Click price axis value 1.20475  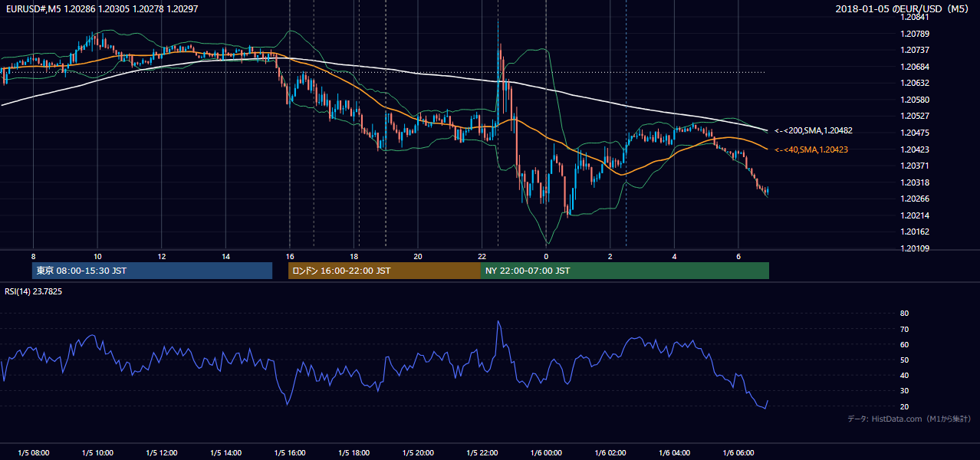pos(914,133)
